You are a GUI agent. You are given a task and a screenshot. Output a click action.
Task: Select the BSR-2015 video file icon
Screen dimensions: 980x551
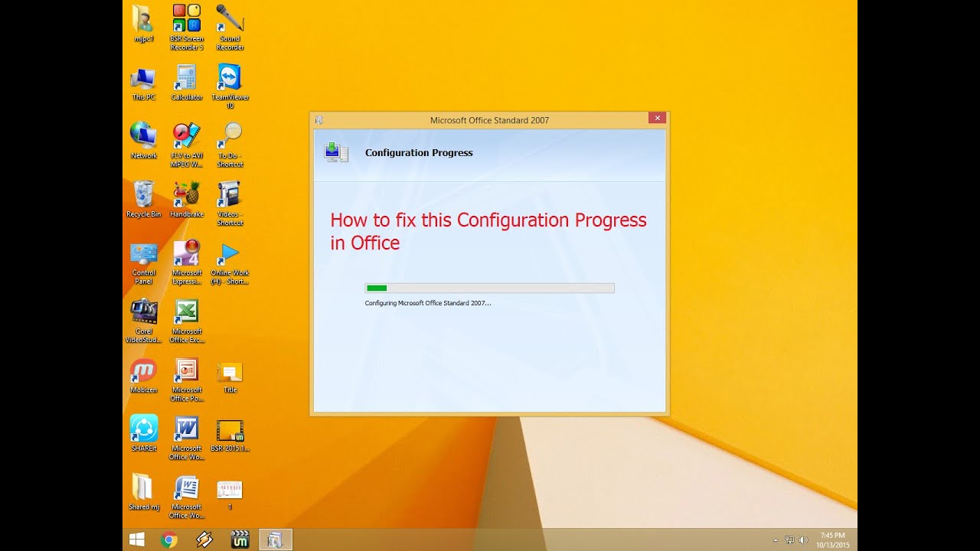(x=230, y=434)
